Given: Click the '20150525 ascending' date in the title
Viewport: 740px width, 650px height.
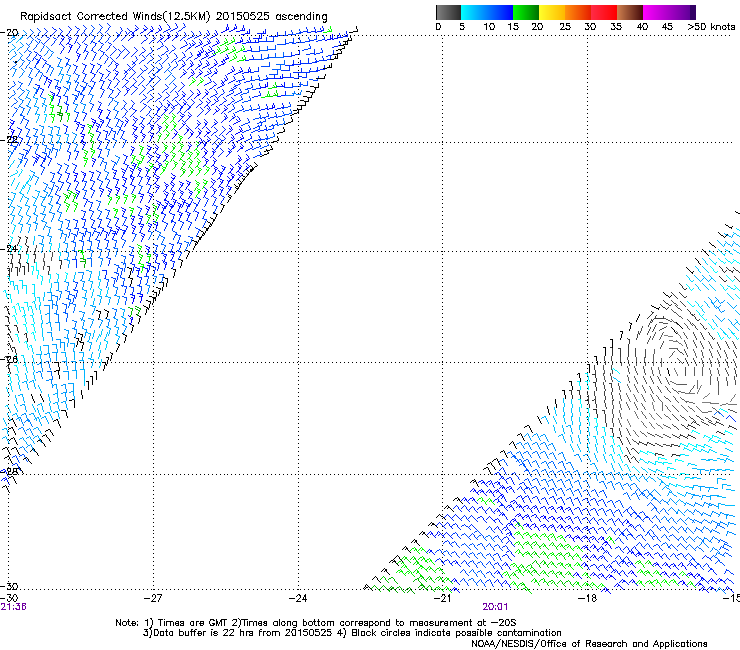Looking at the screenshot, I should click(271, 17).
